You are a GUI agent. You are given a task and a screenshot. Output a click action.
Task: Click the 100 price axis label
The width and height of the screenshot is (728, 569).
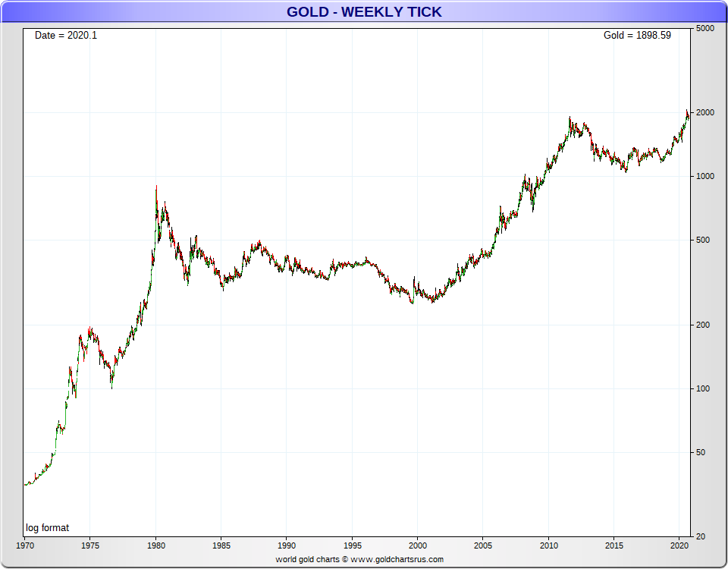point(704,388)
